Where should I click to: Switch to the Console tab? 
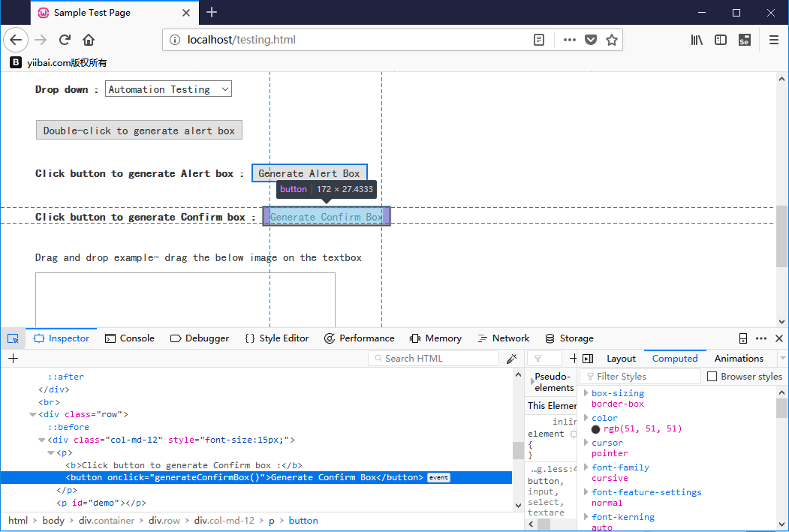click(x=130, y=338)
